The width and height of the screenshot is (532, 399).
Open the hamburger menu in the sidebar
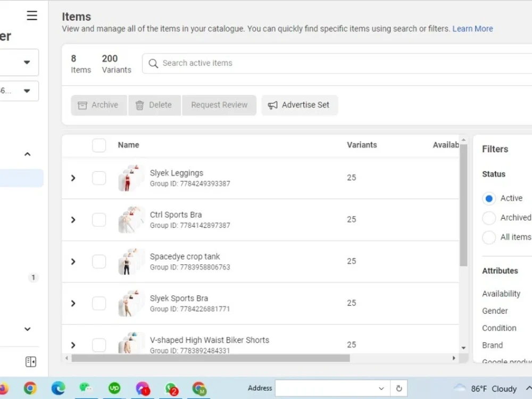[x=32, y=15]
